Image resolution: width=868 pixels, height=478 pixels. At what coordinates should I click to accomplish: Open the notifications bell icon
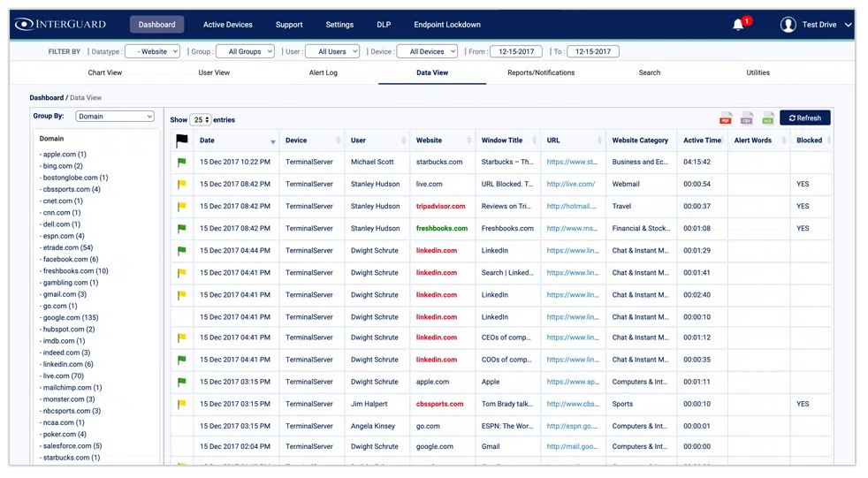coord(738,25)
